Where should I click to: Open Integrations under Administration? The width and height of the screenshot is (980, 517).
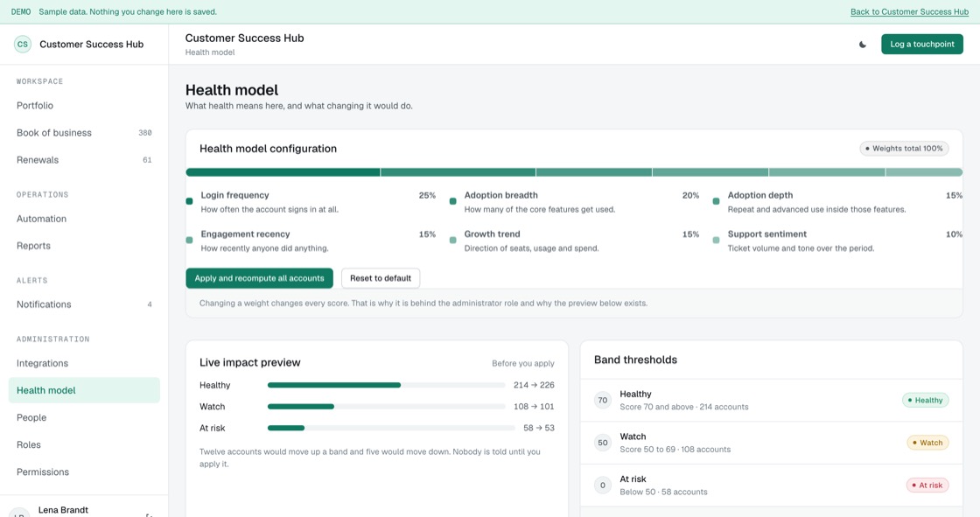84,363
